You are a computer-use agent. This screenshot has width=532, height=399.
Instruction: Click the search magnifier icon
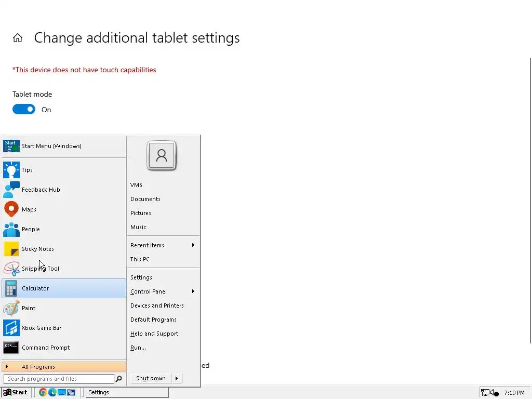tap(119, 379)
